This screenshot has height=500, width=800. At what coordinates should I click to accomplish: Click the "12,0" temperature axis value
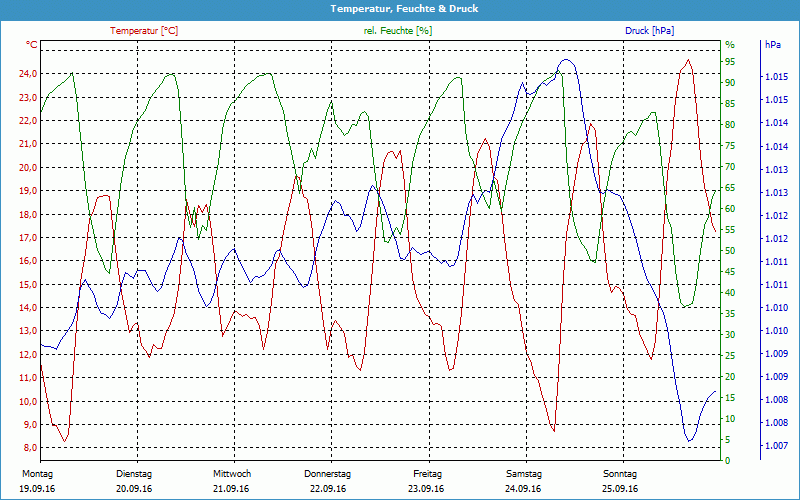(x=28, y=355)
